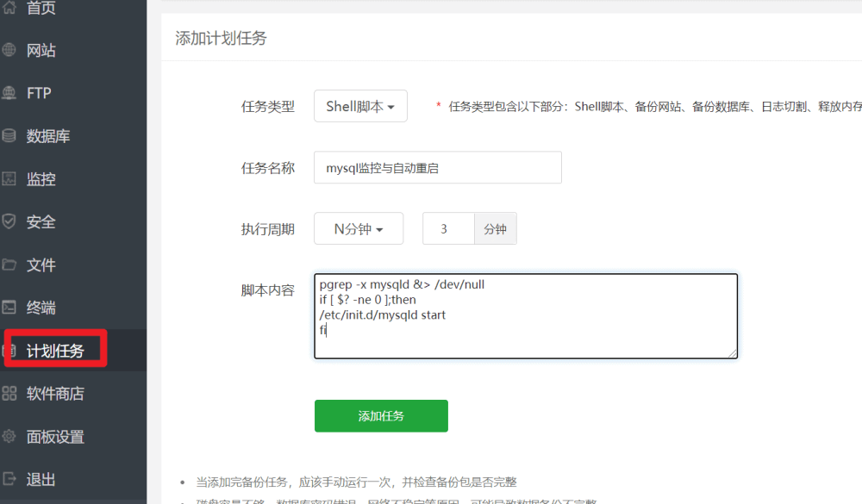Click the 添加计划任务 heading
The width and height of the screenshot is (862, 504).
pyautogui.click(x=221, y=38)
